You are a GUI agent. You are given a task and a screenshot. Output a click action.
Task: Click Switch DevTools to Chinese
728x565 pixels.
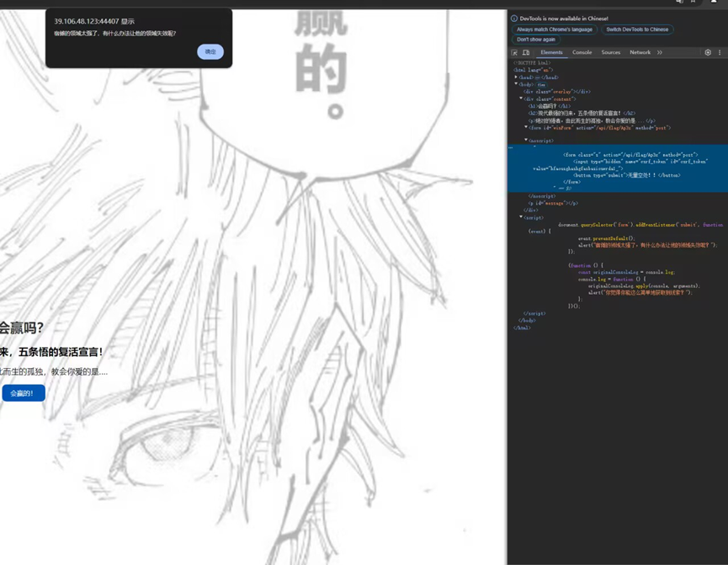(x=637, y=29)
